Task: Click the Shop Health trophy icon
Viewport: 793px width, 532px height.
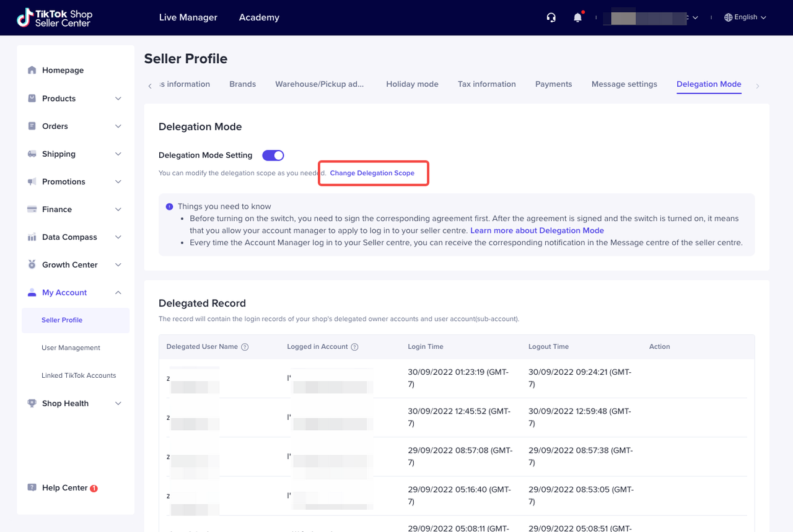Action: [32, 403]
